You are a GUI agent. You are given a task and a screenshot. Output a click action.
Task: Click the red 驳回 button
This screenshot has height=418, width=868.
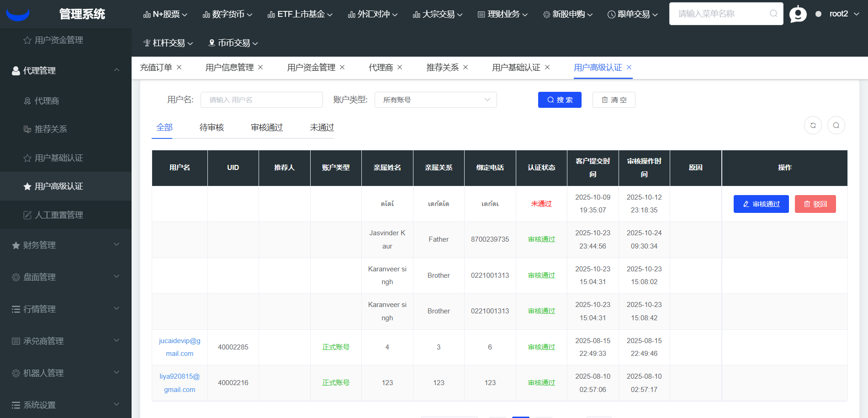tap(815, 204)
